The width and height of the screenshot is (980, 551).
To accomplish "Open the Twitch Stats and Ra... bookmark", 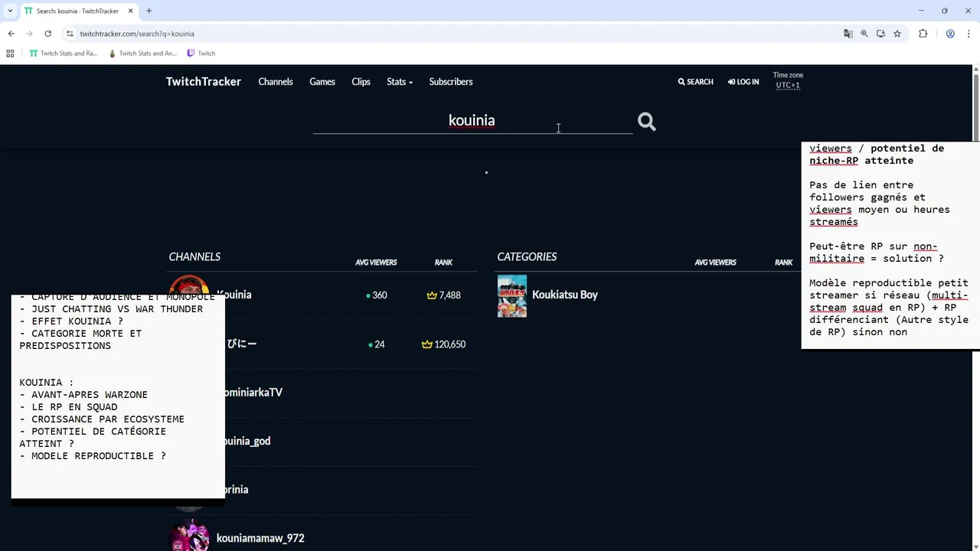I will pyautogui.click(x=63, y=54).
